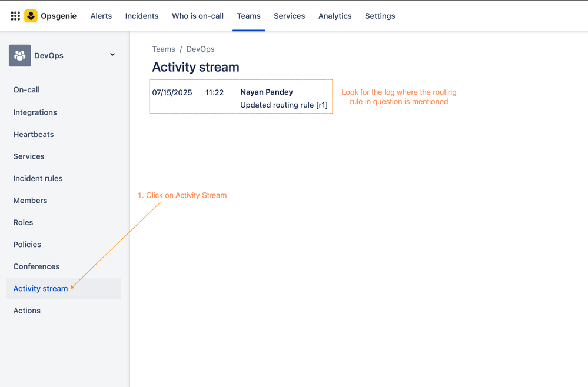Viewport: 588px width, 387px height.
Task: Click the DevOps breadcrumb link
Action: (x=200, y=49)
